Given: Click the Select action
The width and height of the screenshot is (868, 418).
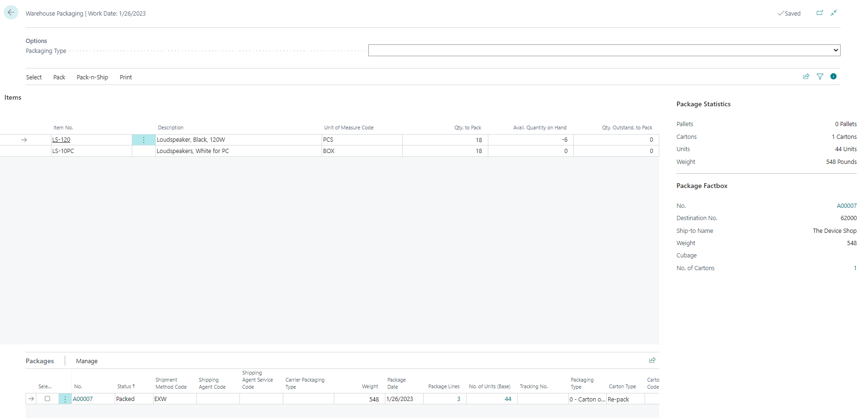Looking at the screenshot, I should coord(34,77).
